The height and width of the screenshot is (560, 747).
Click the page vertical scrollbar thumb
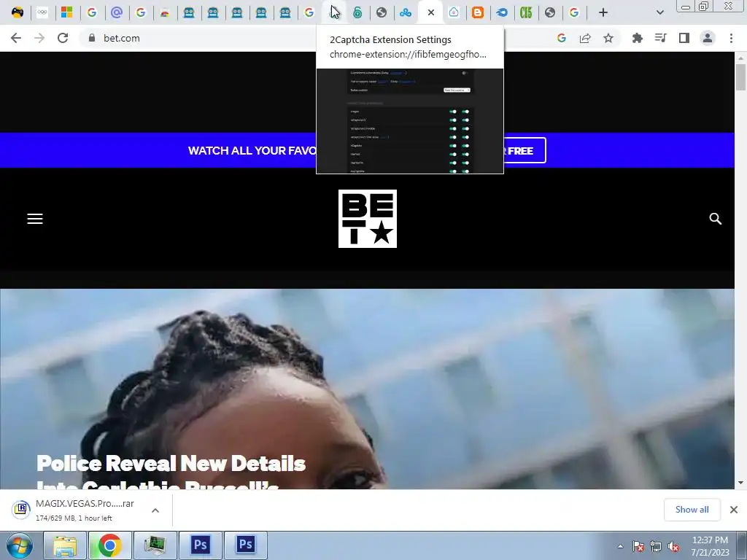pos(740,76)
